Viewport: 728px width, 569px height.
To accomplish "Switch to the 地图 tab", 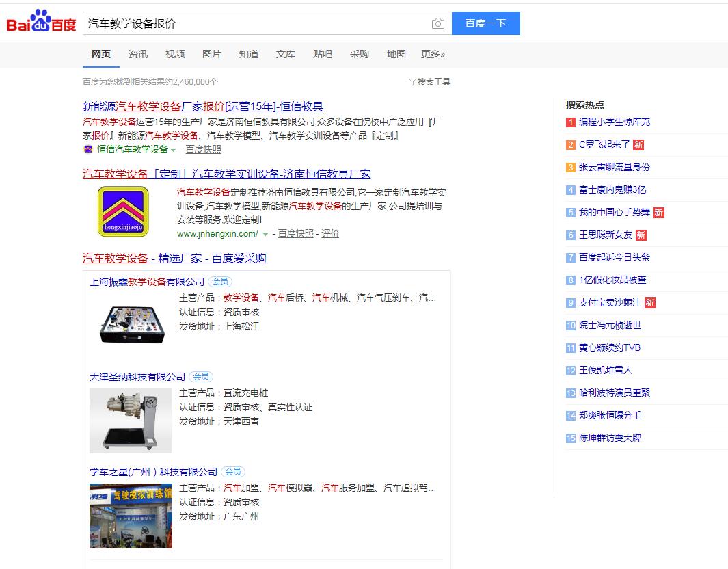I will 396,54.
